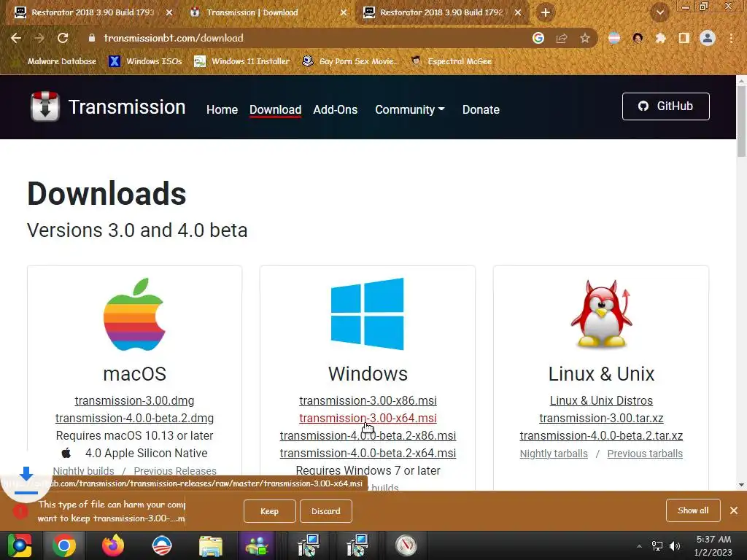Open Nightly tarballs link

click(554, 454)
